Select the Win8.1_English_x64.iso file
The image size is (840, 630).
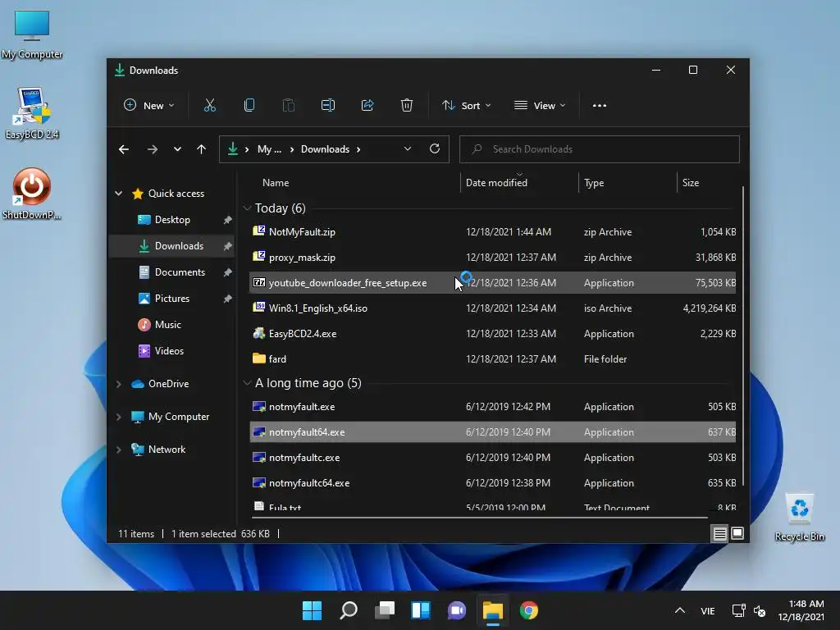tap(492, 308)
